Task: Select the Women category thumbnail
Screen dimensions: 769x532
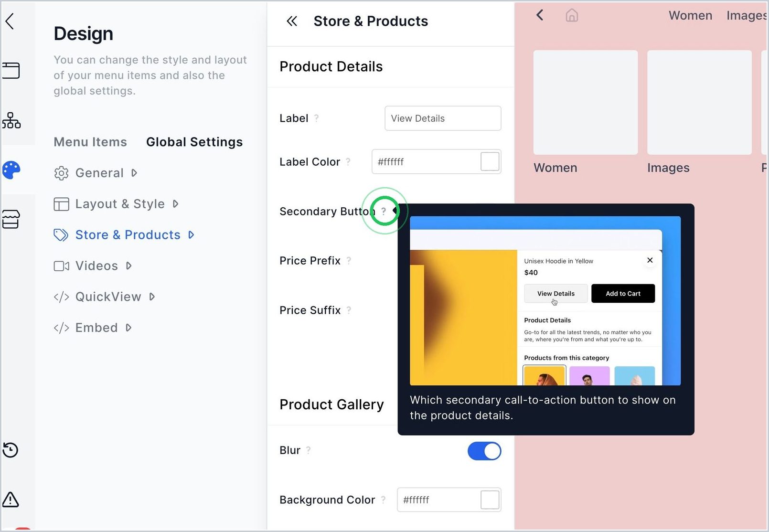Action: point(586,102)
